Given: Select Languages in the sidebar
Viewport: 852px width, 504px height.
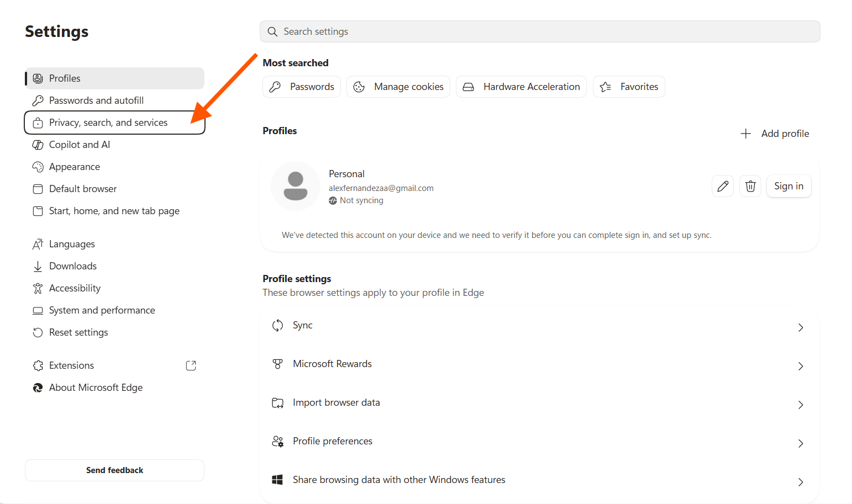Looking at the screenshot, I should (x=114, y=244).
